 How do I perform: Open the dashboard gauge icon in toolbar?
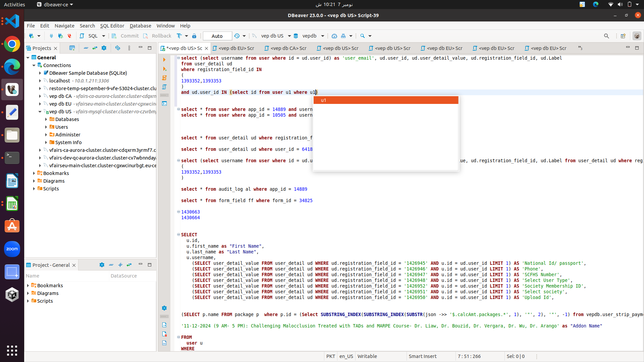(334, 36)
